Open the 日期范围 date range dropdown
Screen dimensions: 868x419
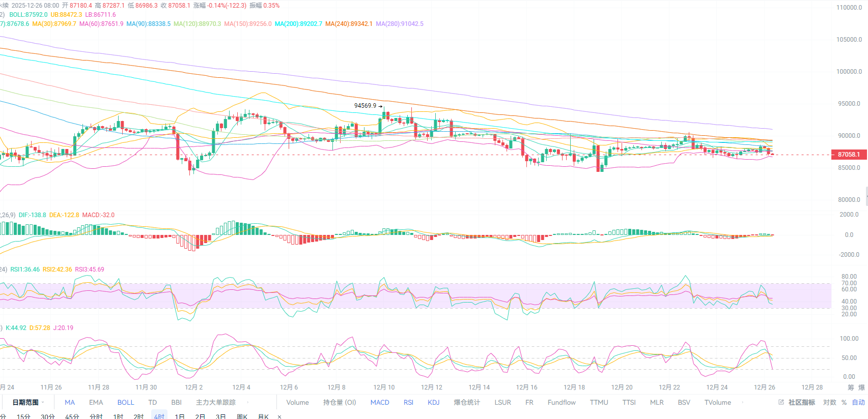tap(28, 402)
